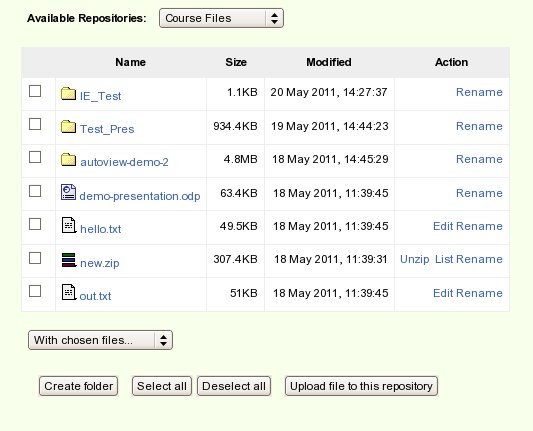
Task: Open the Available Repositories dropdown
Action: click(x=221, y=18)
